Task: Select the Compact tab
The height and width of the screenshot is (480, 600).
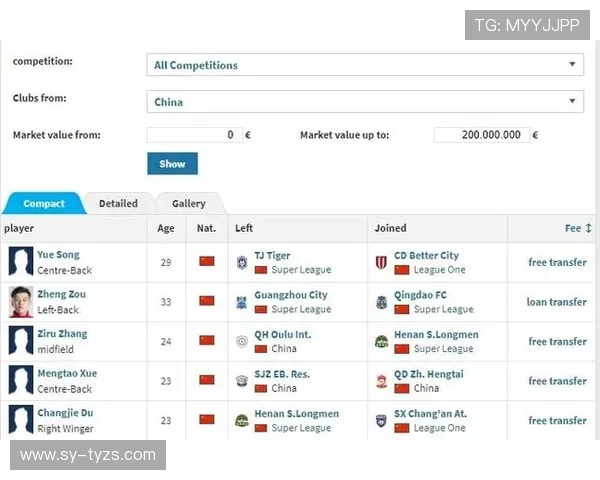Action: [x=43, y=204]
